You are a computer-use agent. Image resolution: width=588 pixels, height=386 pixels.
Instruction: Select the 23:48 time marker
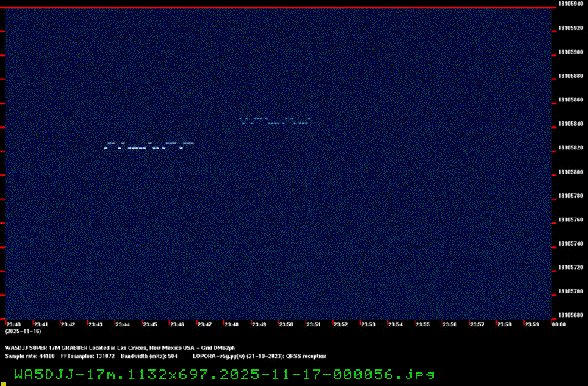tap(232, 324)
